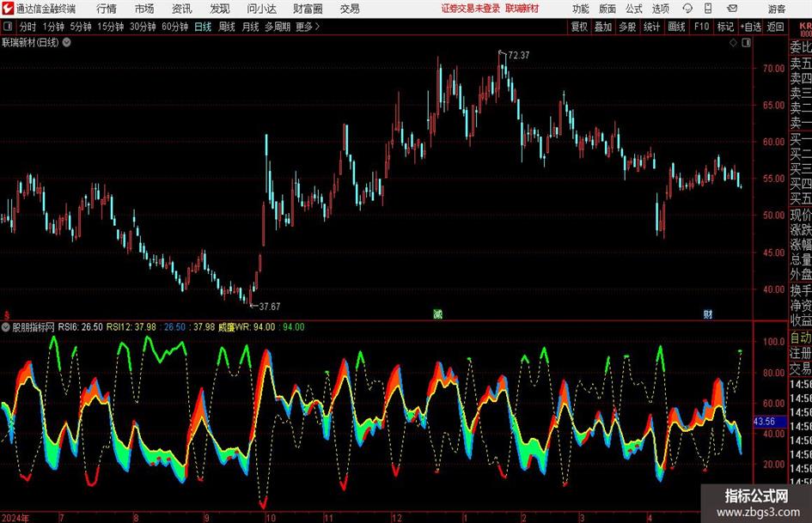Click the RSI12: 37.98 readout
The height and width of the screenshot is (523, 812).
pos(131,327)
